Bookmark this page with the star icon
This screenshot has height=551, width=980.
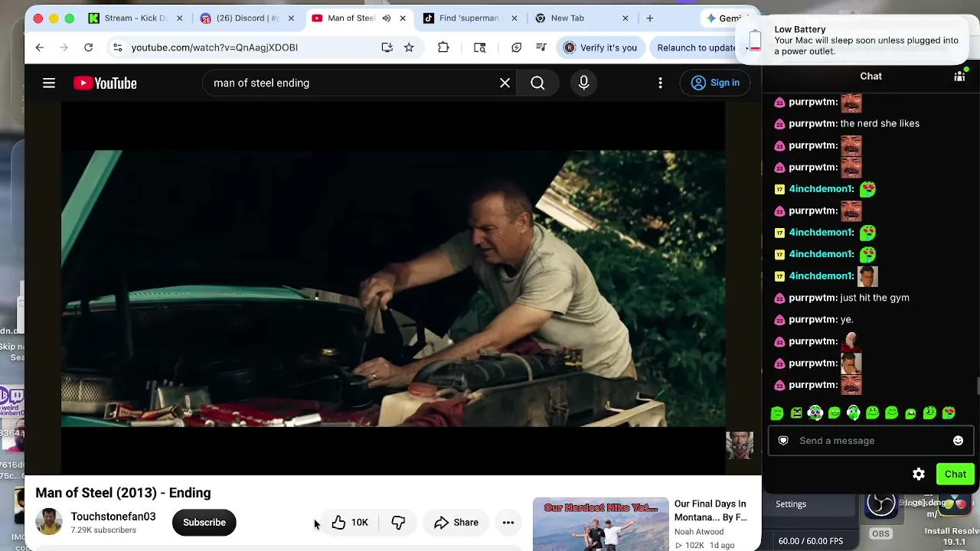pos(410,47)
